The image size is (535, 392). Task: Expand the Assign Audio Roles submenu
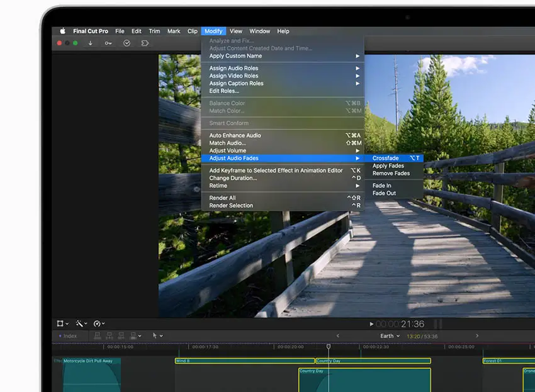coord(283,68)
